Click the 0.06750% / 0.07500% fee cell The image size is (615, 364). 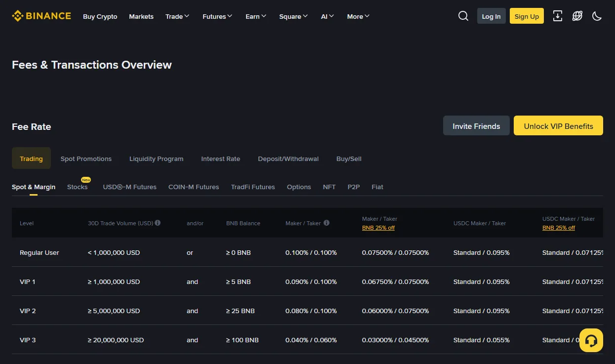[x=396, y=282]
